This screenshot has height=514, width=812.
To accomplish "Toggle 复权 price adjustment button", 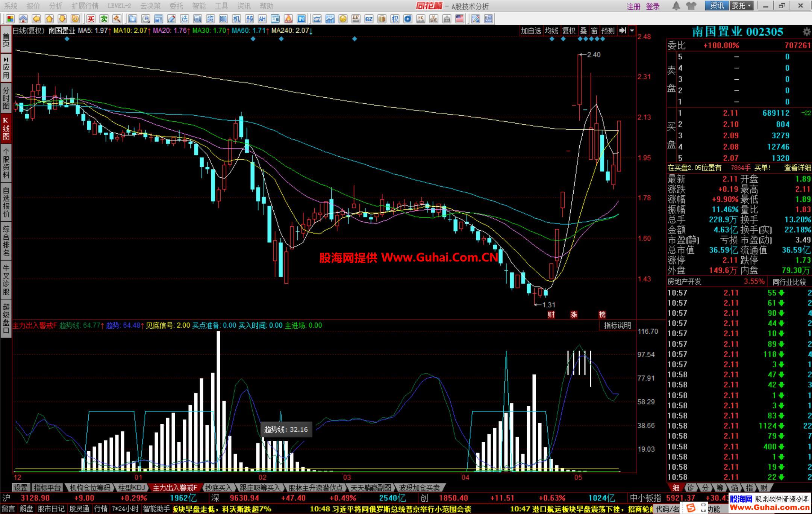I will pyautogui.click(x=569, y=31).
